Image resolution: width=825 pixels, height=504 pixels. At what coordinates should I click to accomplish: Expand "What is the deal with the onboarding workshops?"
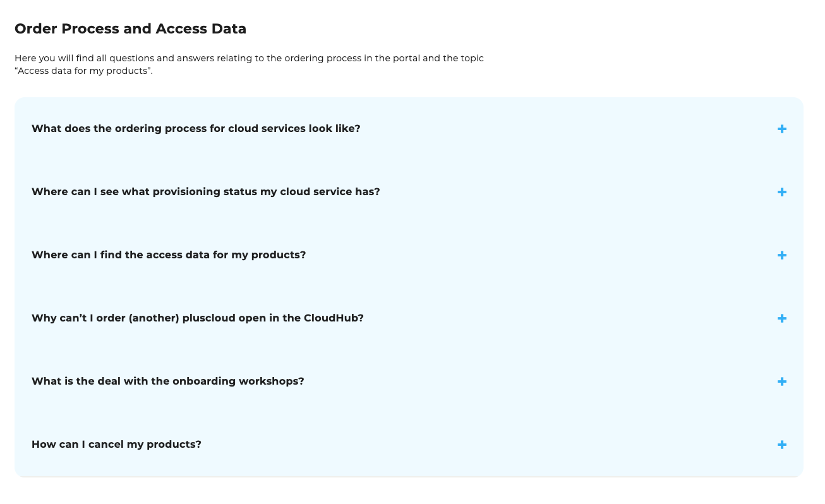(x=167, y=381)
